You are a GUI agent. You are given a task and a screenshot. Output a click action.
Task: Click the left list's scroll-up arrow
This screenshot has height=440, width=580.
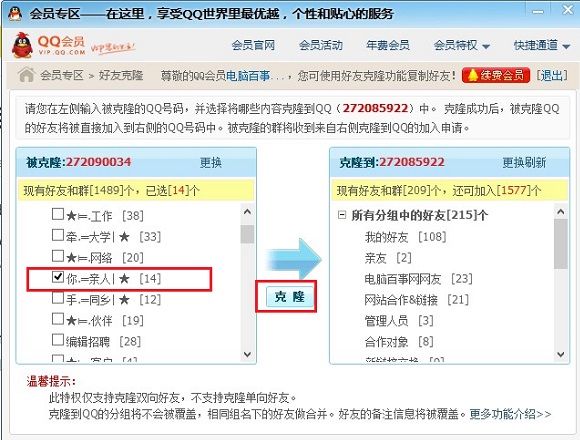coord(247,212)
